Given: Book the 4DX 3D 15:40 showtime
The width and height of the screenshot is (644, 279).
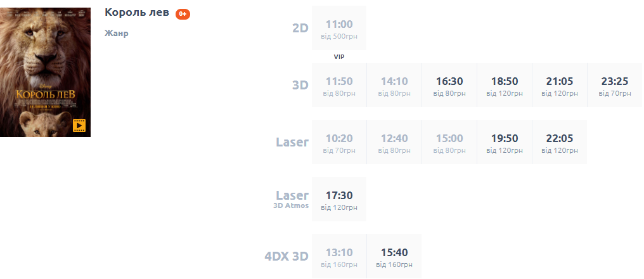Looking at the screenshot, I should (394, 257).
